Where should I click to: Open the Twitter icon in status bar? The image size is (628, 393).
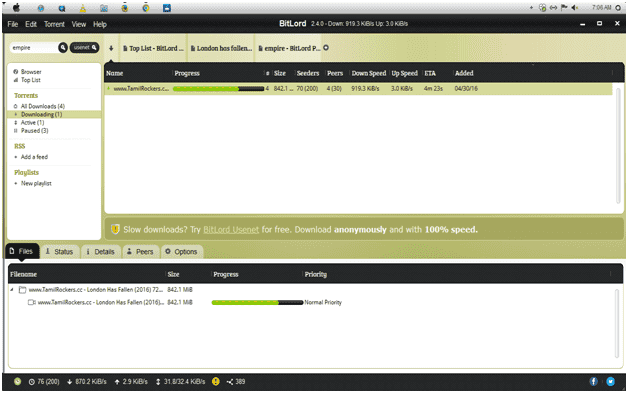pos(610,381)
